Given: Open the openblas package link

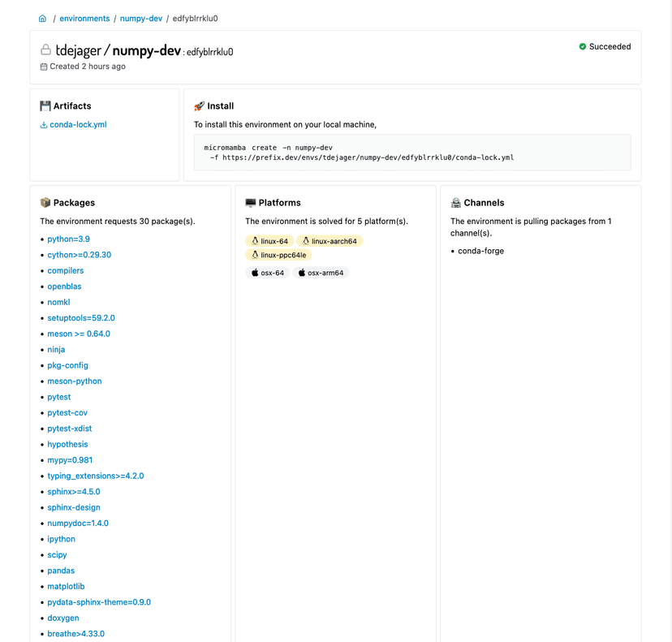Looking at the screenshot, I should [x=64, y=287].
